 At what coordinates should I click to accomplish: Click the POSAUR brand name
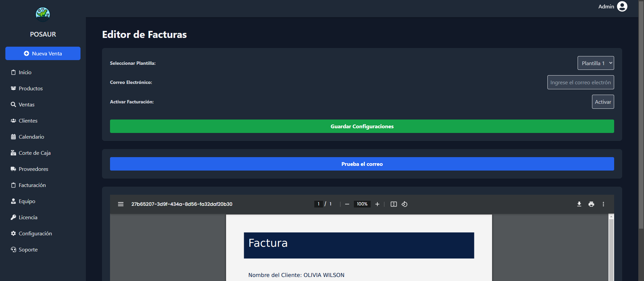click(x=43, y=34)
